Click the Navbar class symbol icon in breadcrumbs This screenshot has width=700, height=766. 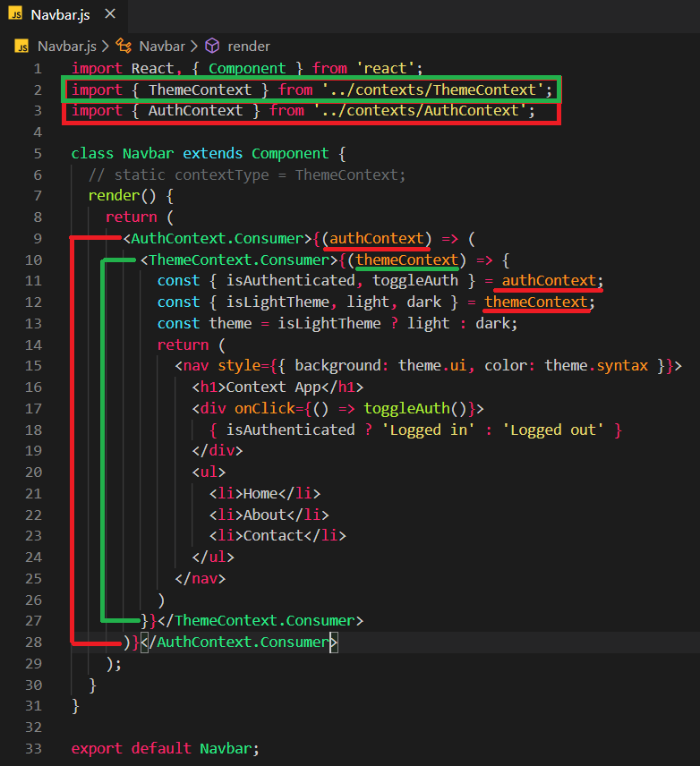pyautogui.click(x=124, y=46)
